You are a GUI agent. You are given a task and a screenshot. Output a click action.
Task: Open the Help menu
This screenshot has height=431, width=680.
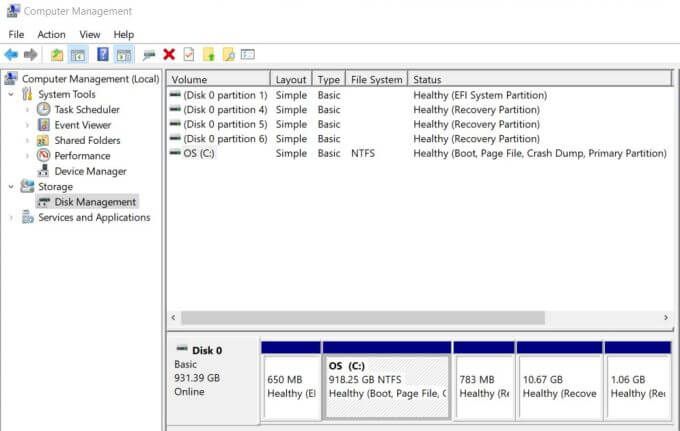coord(124,34)
